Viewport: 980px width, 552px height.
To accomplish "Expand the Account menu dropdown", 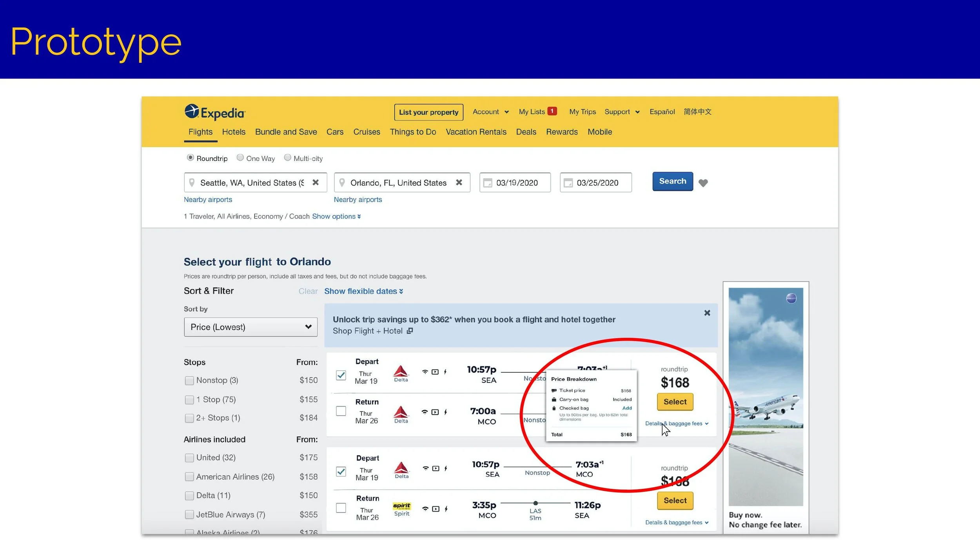I will point(490,112).
